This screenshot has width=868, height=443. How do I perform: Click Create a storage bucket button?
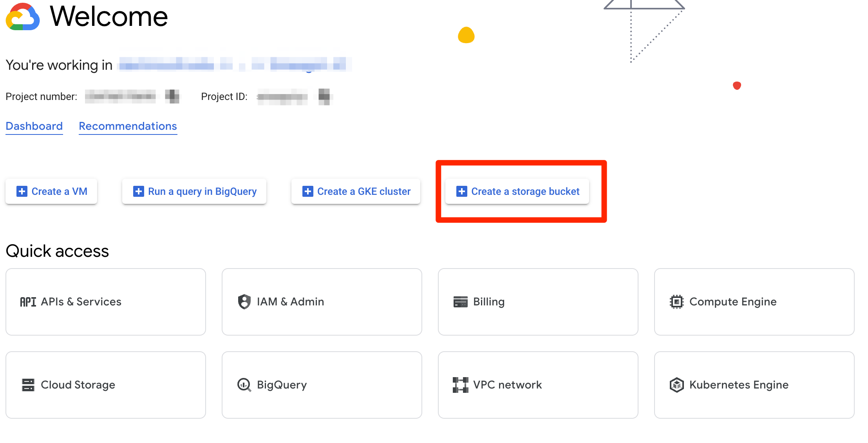517,191
